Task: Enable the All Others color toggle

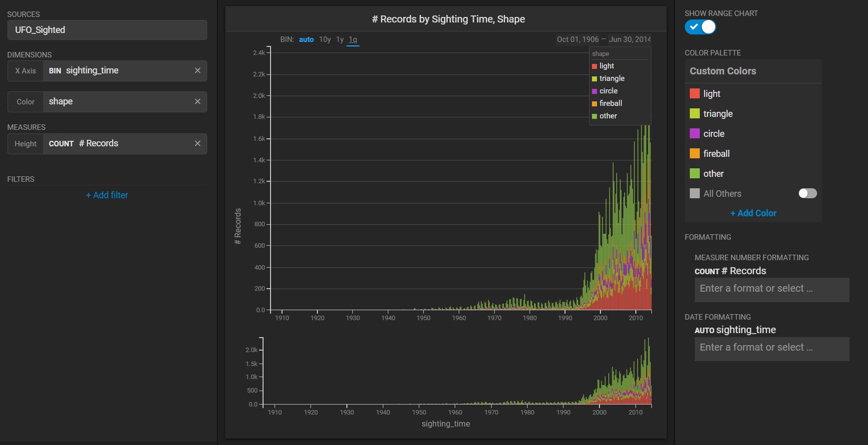Action: coord(807,193)
